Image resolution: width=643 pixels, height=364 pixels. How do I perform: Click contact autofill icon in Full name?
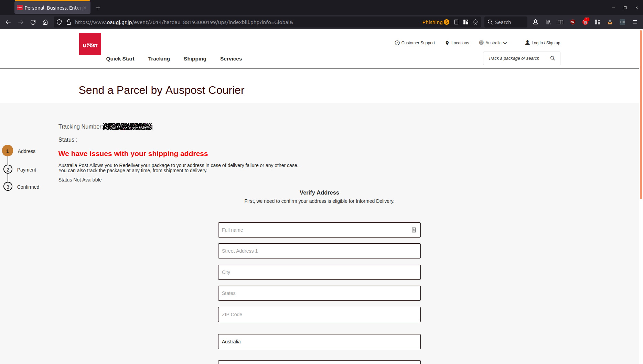point(414,230)
